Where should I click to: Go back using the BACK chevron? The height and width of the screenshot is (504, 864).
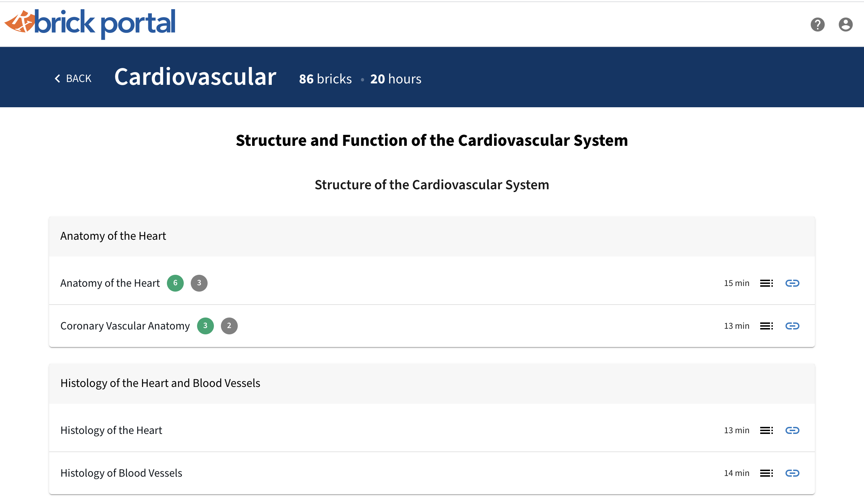[x=73, y=79]
